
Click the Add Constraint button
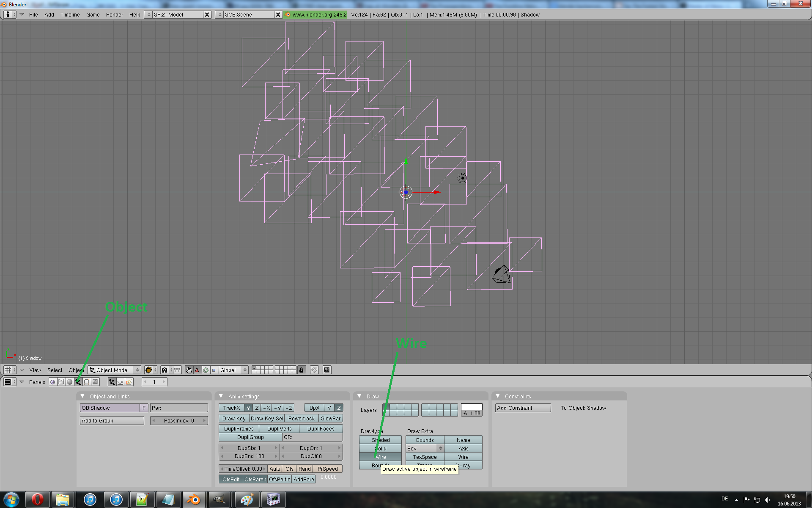pyautogui.click(x=523, y=408)
